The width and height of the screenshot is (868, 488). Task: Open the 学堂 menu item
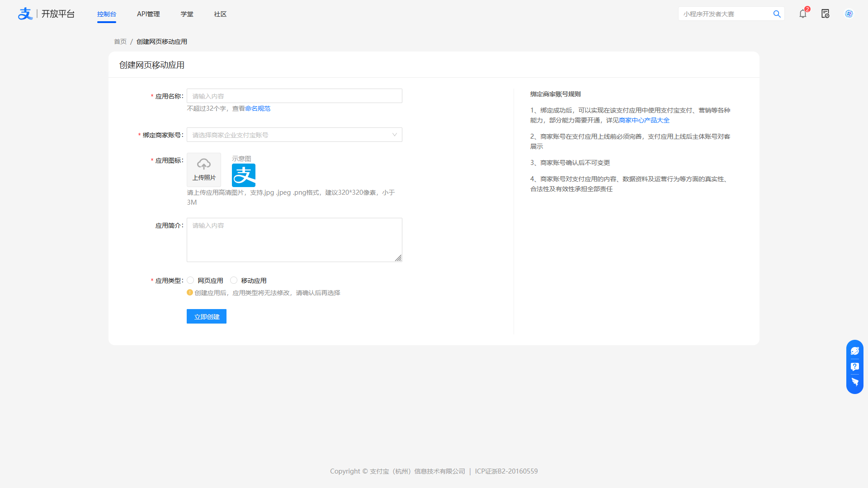[187, 14]
